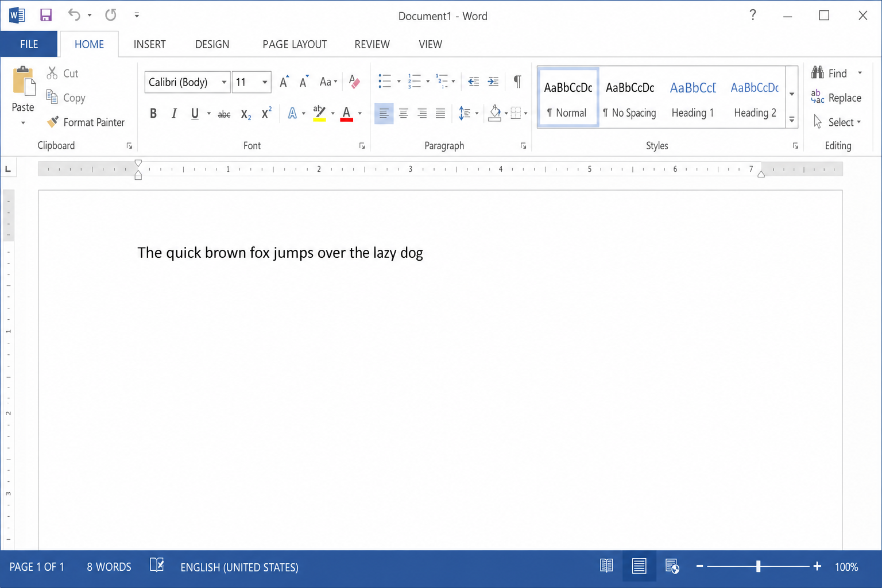This screenshot has width=882, height=588.
Task: Apply yellow text highlight color
Action: pos(319,113)
